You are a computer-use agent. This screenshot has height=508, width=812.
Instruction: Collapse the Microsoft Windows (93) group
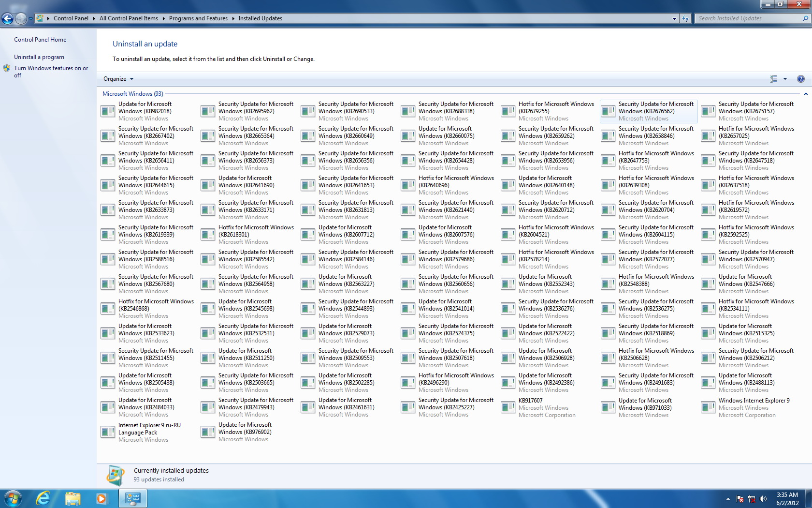805,94
